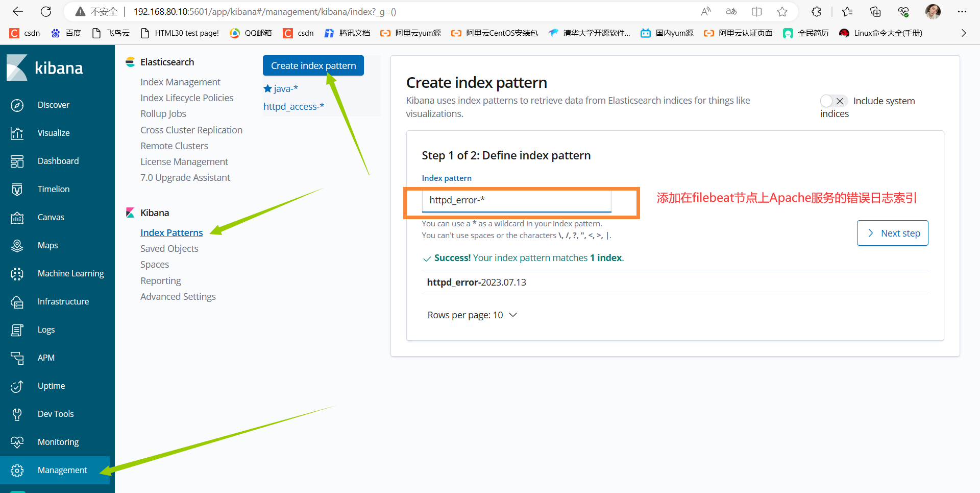Open browser extensions puzzle icon

coord(817,12)
